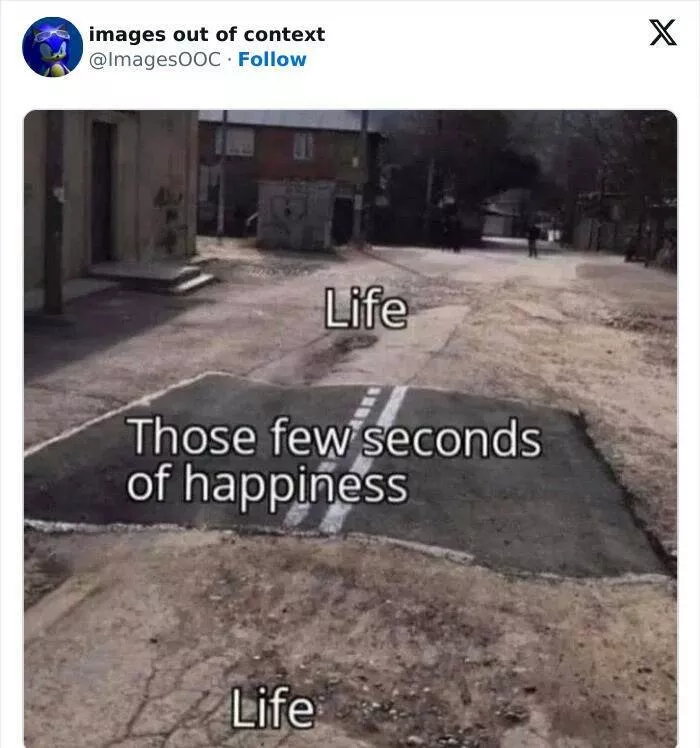Image resolution: width=700 pixels, height=748 pixels.
Task: Click the distant white garage door
Action: [x=495, y=224]
